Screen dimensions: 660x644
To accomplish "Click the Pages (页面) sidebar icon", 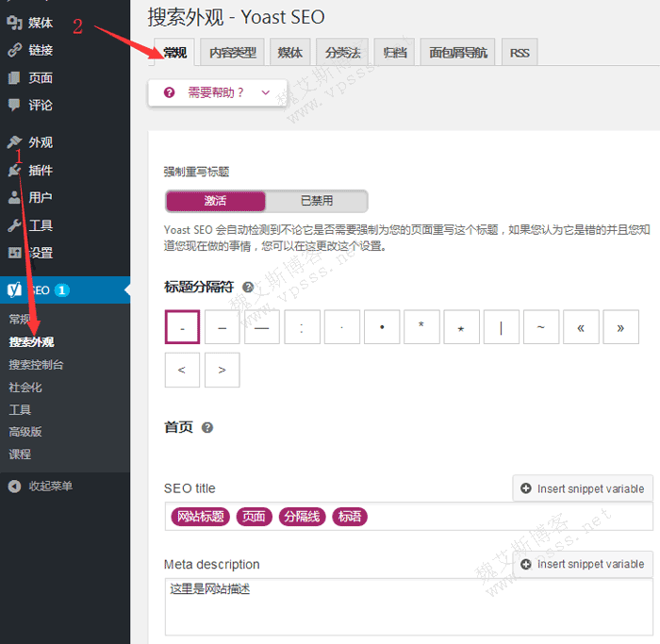I will (x=14, y=78).
